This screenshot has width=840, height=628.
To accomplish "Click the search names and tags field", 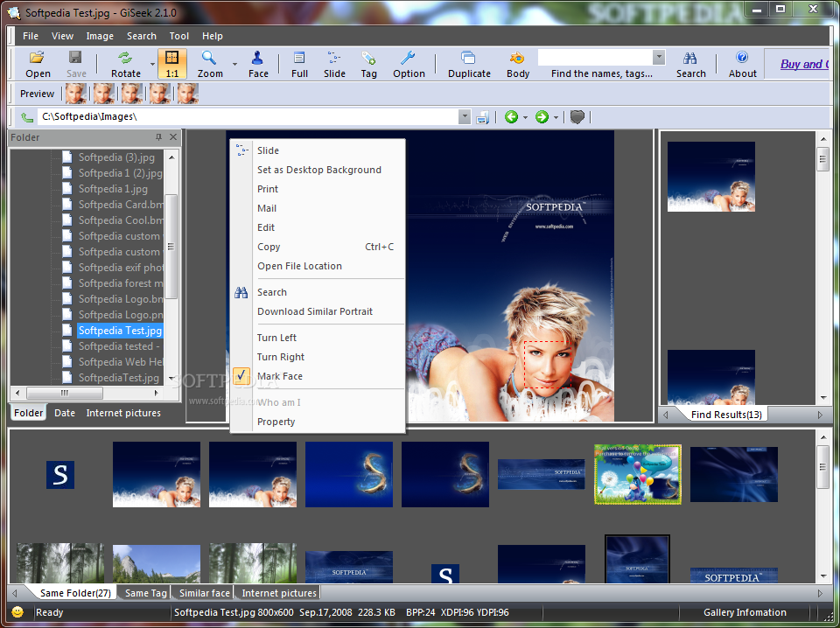I will (595, 57).
